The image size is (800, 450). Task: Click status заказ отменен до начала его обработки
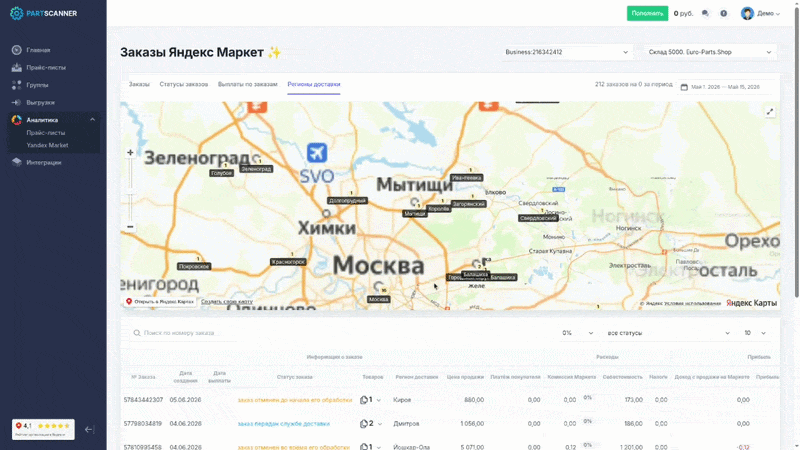pos(295,400)
